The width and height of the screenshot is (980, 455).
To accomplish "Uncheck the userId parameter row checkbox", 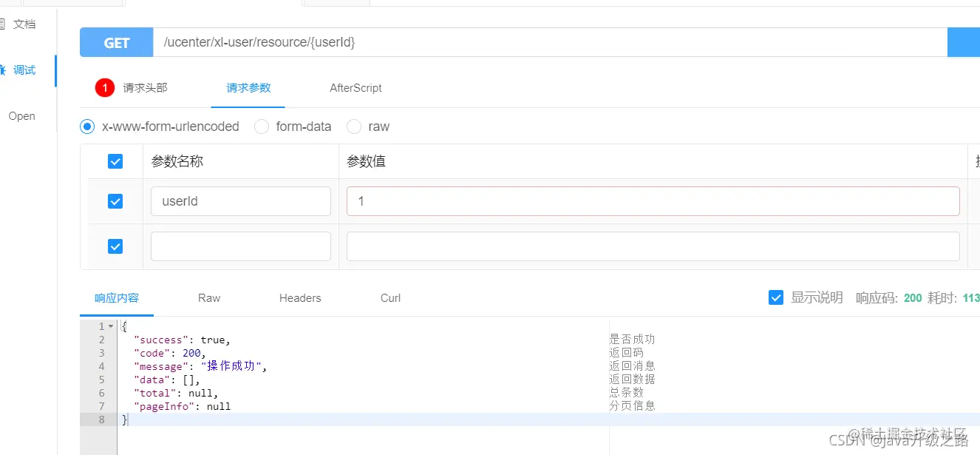I will click(x=115, y=201).
